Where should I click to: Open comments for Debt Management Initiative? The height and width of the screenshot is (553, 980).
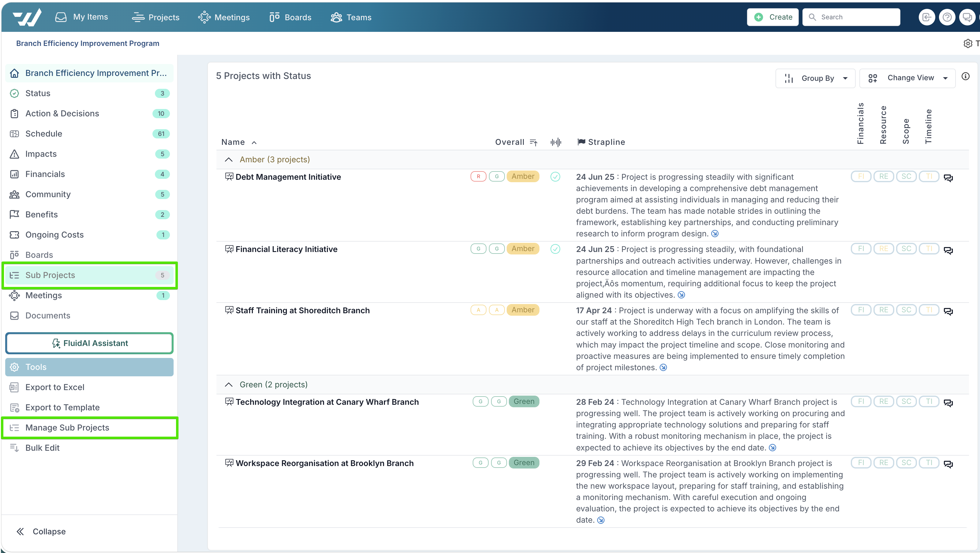(948, 178)
